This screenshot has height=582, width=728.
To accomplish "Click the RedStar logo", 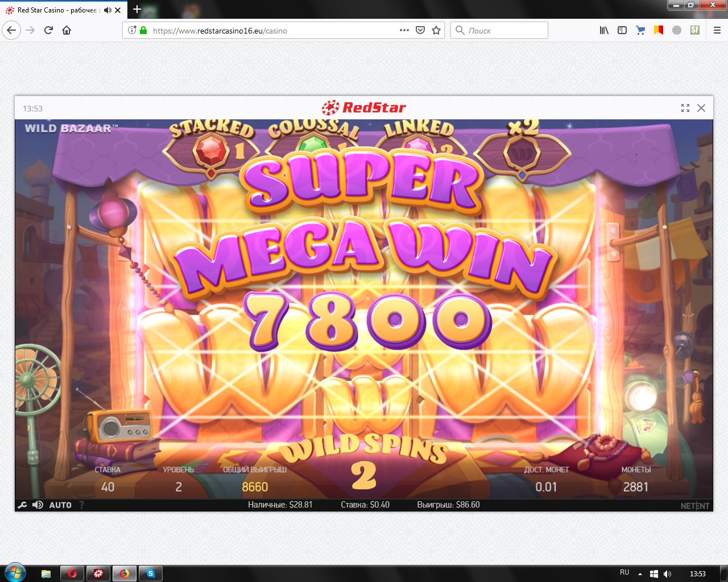I will pyautogui.click(x=364, y=107).
